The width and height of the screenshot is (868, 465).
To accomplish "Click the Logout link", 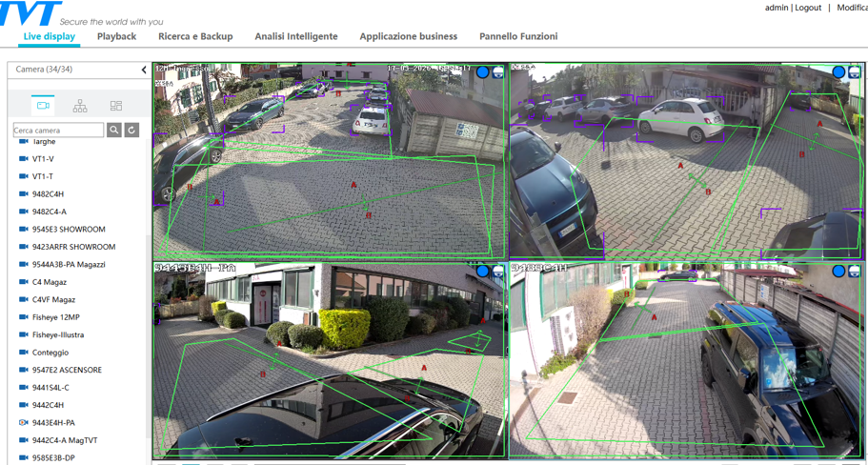I will pyautogui.click(x=808, y=8).
